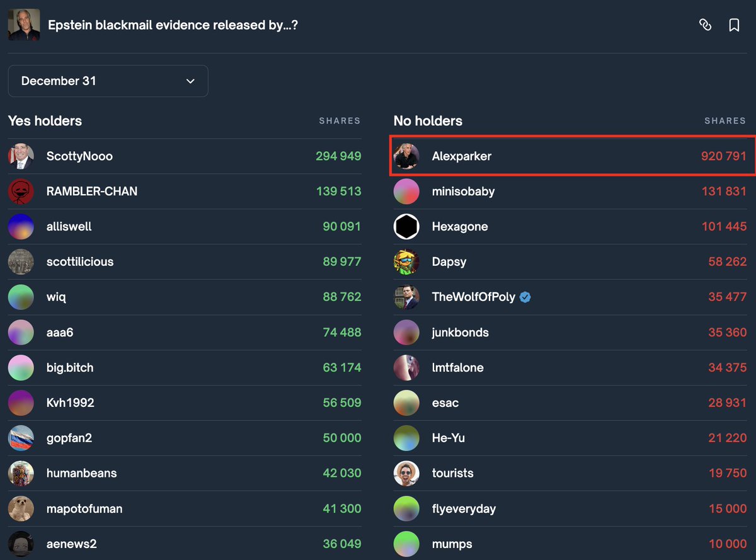Open RAMBLER-CHAN username link
This screenshot has height=560, width=756.
(x=92, y=191)
